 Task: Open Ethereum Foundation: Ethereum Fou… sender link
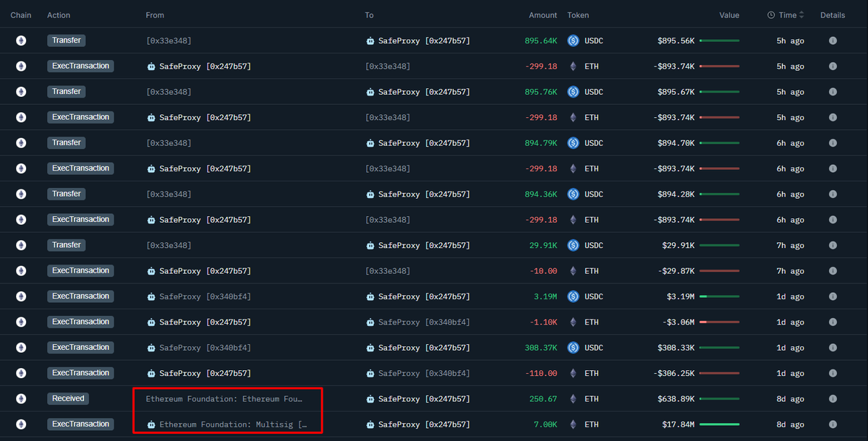[x=224, y=399]
